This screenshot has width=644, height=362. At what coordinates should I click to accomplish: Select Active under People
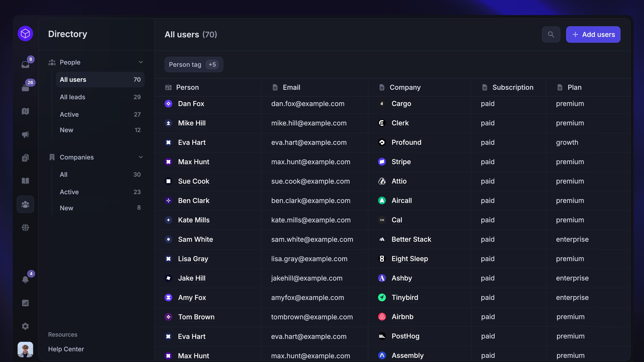click(100, 114)
